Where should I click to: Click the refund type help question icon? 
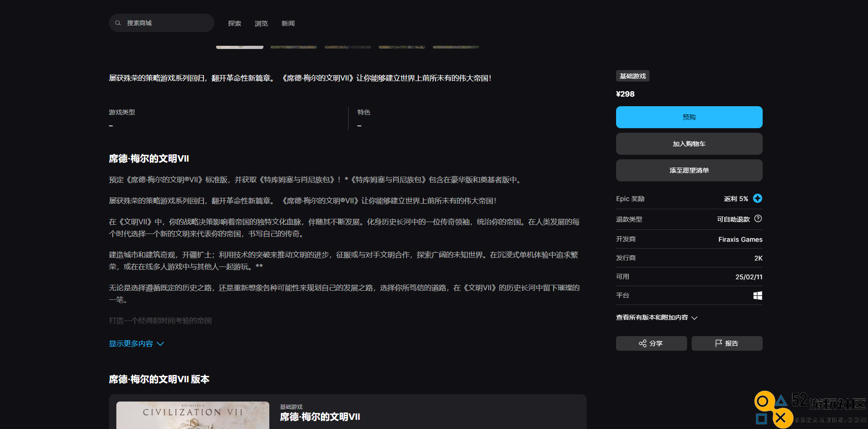[x=758, y=219]
